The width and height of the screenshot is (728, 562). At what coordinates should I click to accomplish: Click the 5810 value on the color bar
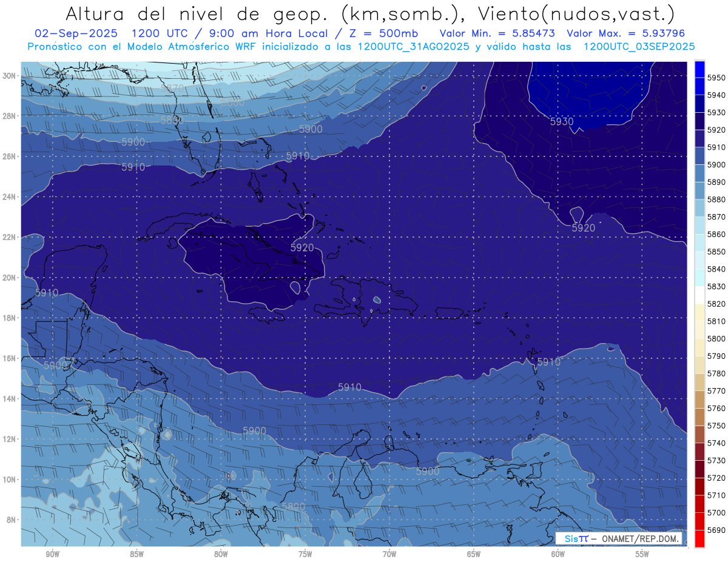(x=716, y=321)
